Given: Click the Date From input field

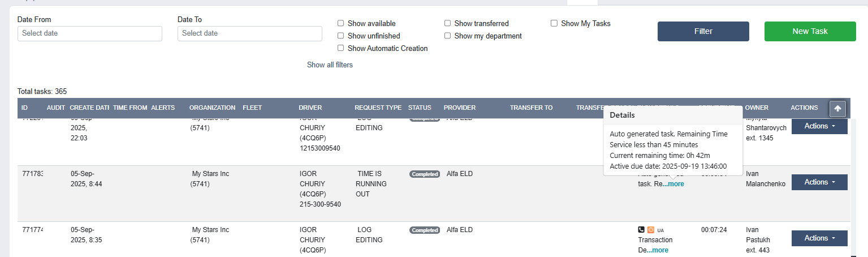Looking at the screenshot, I should 90,33.
